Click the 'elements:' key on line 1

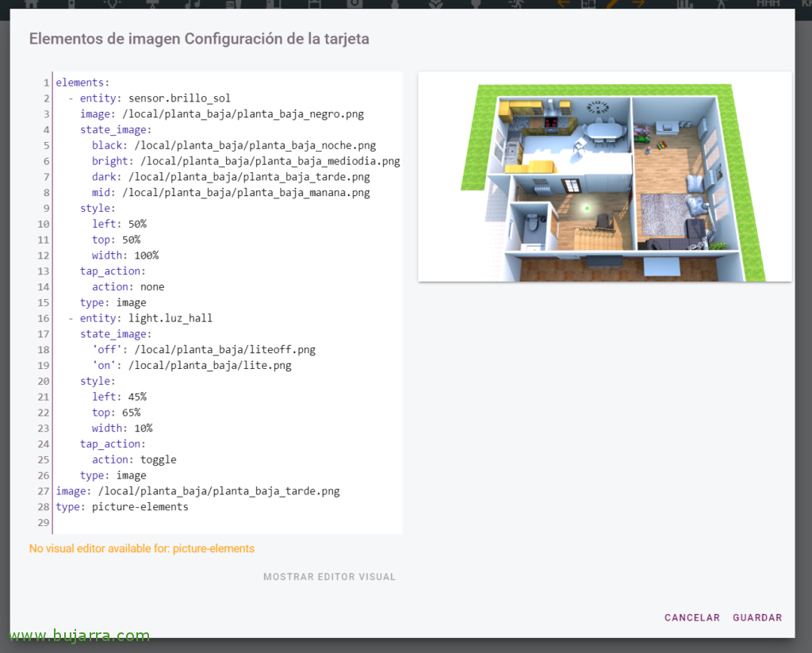[82, 83]
